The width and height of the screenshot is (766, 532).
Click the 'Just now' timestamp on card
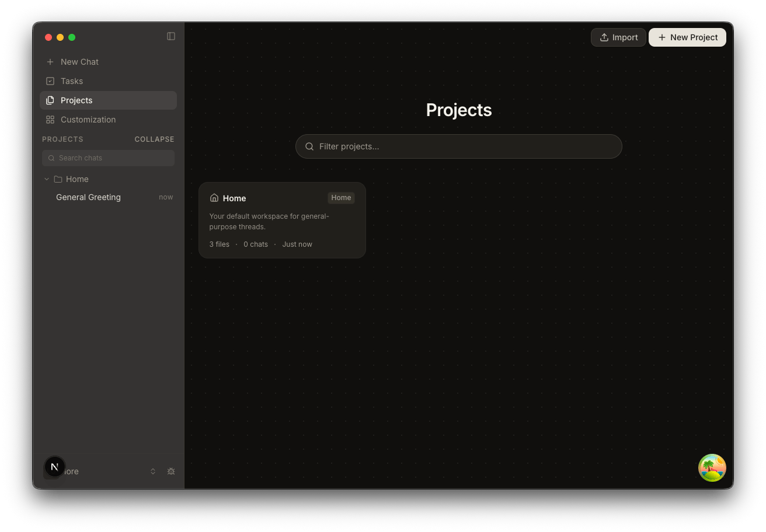tap(297, 244)
